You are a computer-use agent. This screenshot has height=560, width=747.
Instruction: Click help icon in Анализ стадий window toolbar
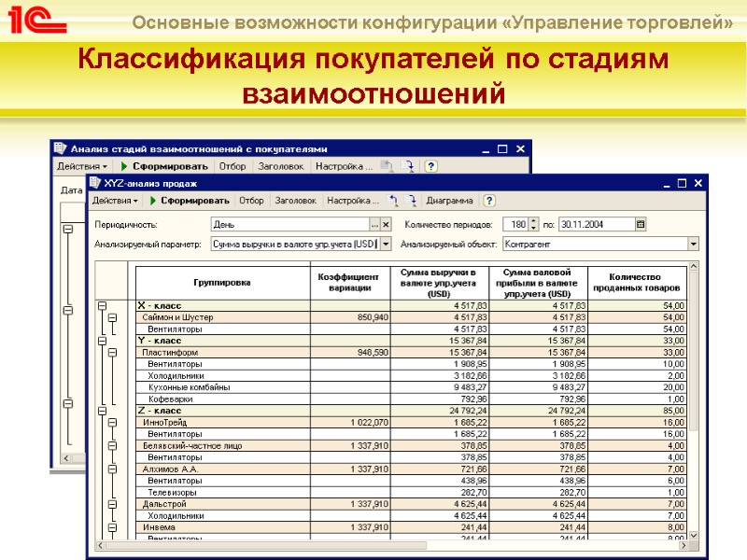coord(429,166)
